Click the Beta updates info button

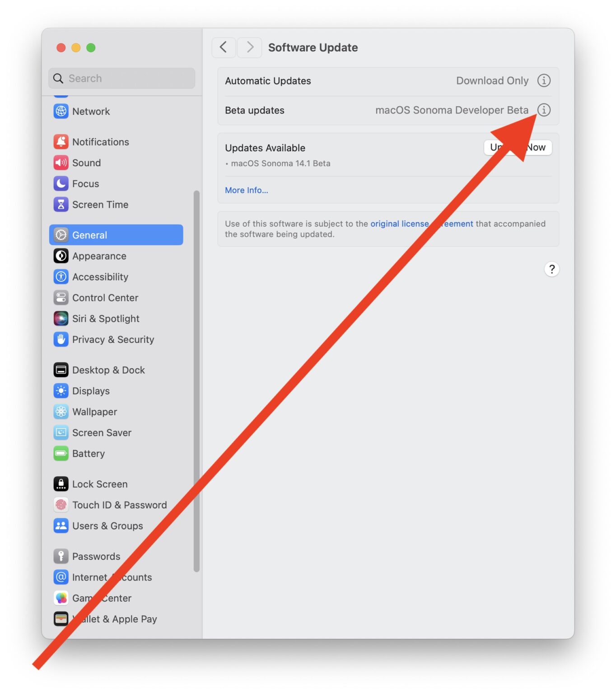544,110
